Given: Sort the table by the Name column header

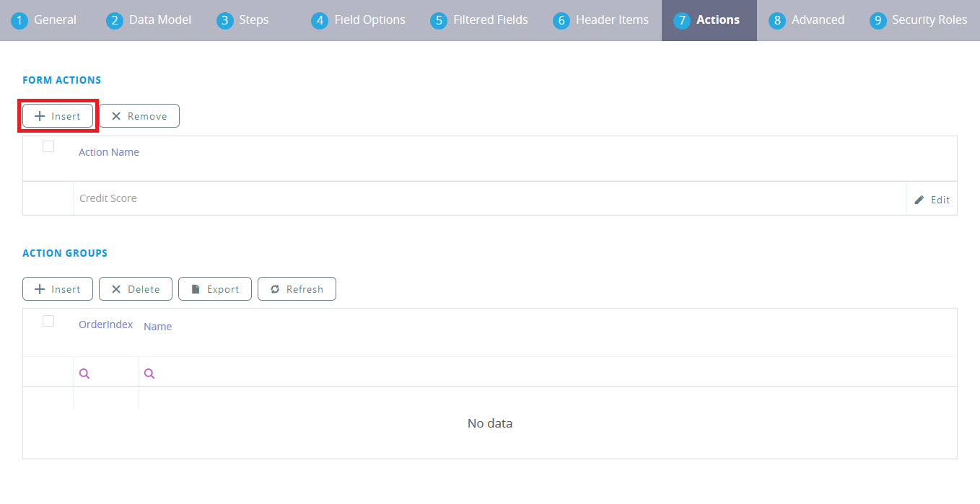Looking at the screenshot, I should click(x=157, y=326).
